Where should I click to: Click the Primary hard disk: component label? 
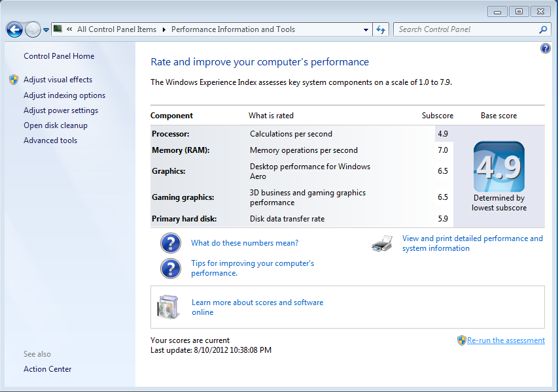coord(184,219)
